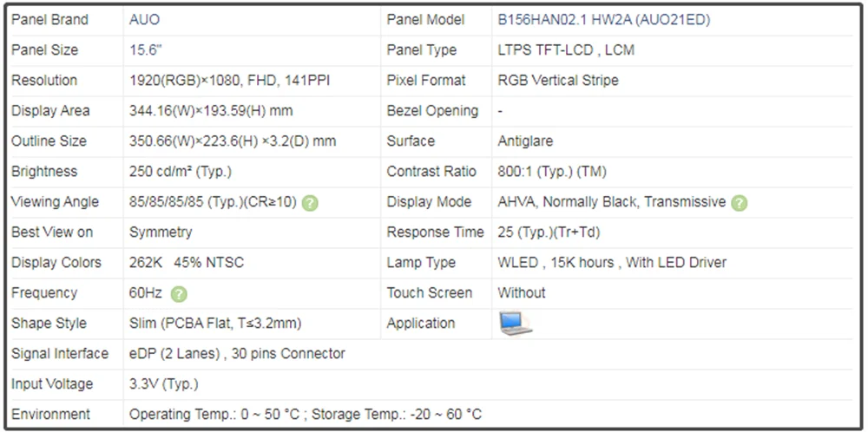Image resolution: width=868 pixels, height=432 pixels.
Task: Click the Environment operating temperature text
Action: (306, 415)
